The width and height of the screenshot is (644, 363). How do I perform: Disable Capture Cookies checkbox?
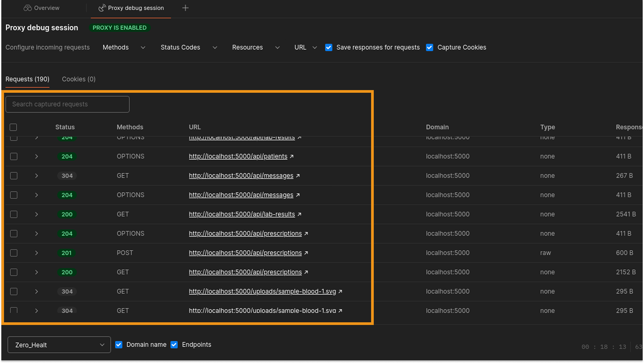click(x=430, y=47)
